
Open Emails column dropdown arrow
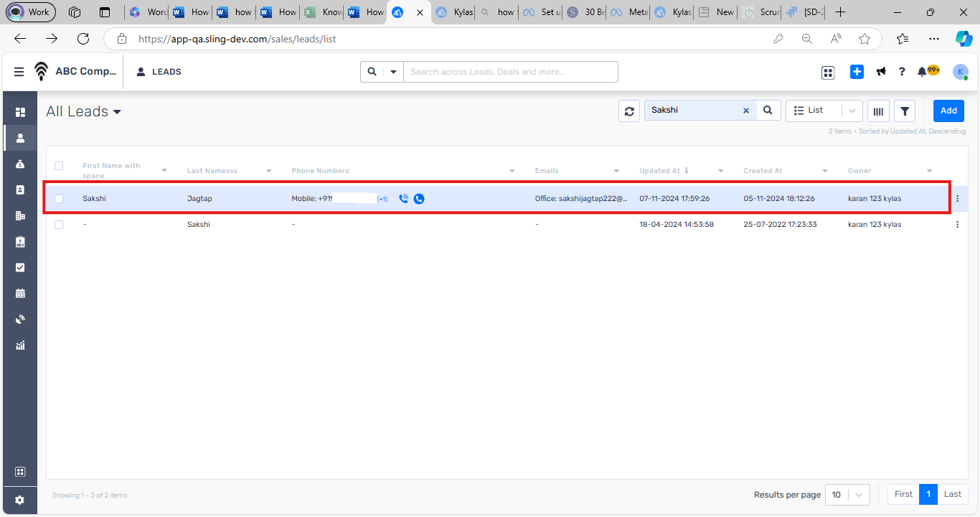coord(617,171)
